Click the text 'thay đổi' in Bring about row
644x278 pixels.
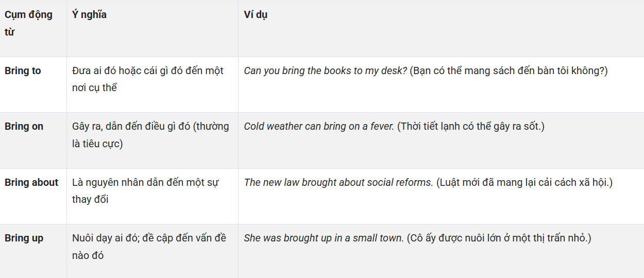(x=90, y=199)
